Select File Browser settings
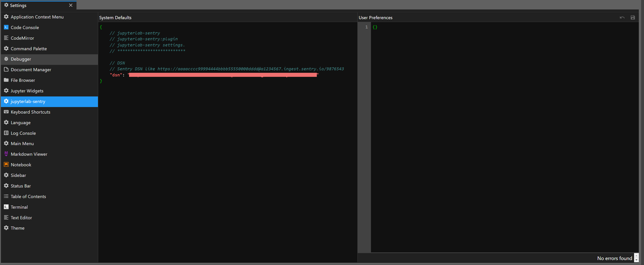Viewport: 644px width, 265px height. pos(49,80)
